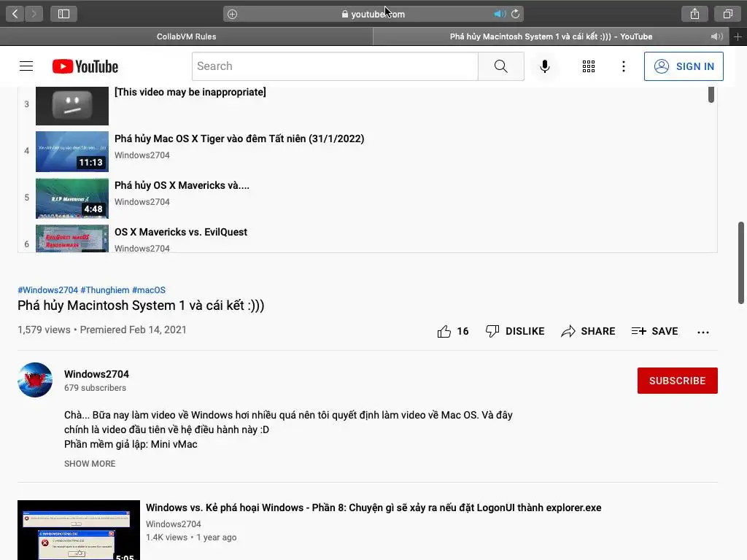Image resolution: width=747 pixels, height=560 pixels.
Task: Open 'Phá hủy OS X Mavericks và....' title
Action: [182, 185]
